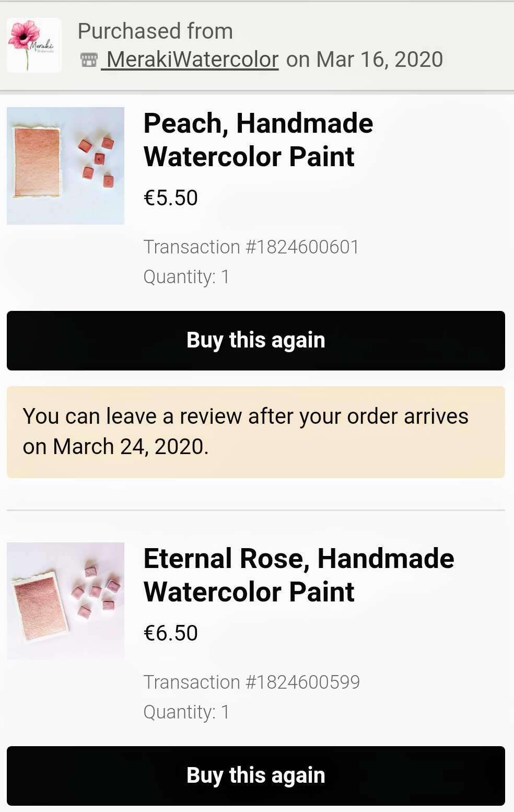This screenshot has width=514, height=812.
Task: Open Peach, Handmade Watercolor Paint title
Action: pos(258,140)
